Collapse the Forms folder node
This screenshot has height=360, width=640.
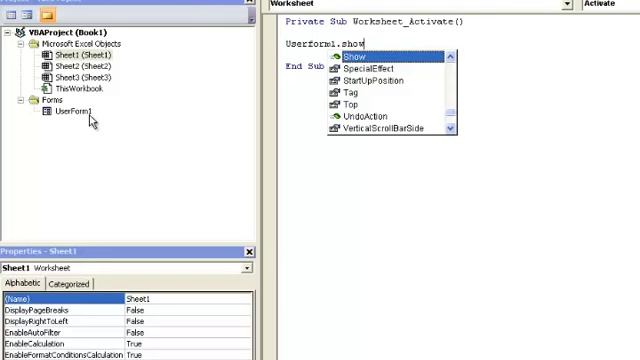point(21,100)
